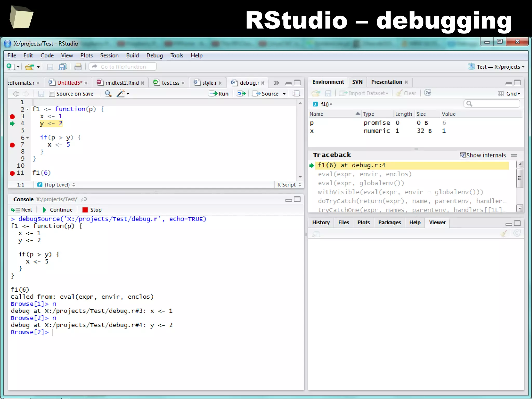
Task: Click the editor Find/Replace magnifier icon
Action: pos(108,94)
